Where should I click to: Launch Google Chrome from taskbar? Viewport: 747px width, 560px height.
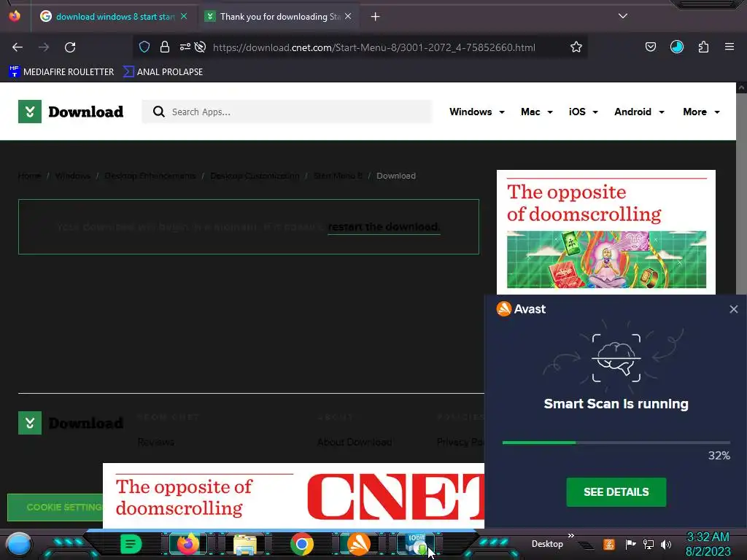click(x=301, y=544)
